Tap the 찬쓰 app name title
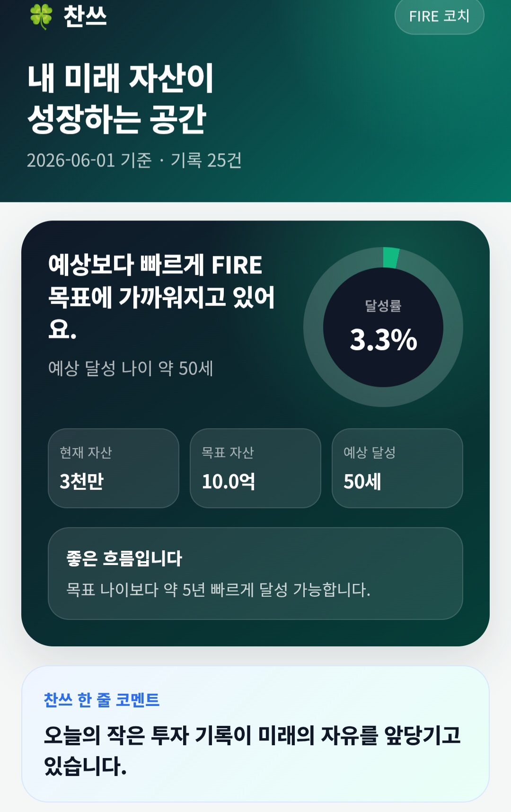Viewport: 511px width, 812px height. 85,16
